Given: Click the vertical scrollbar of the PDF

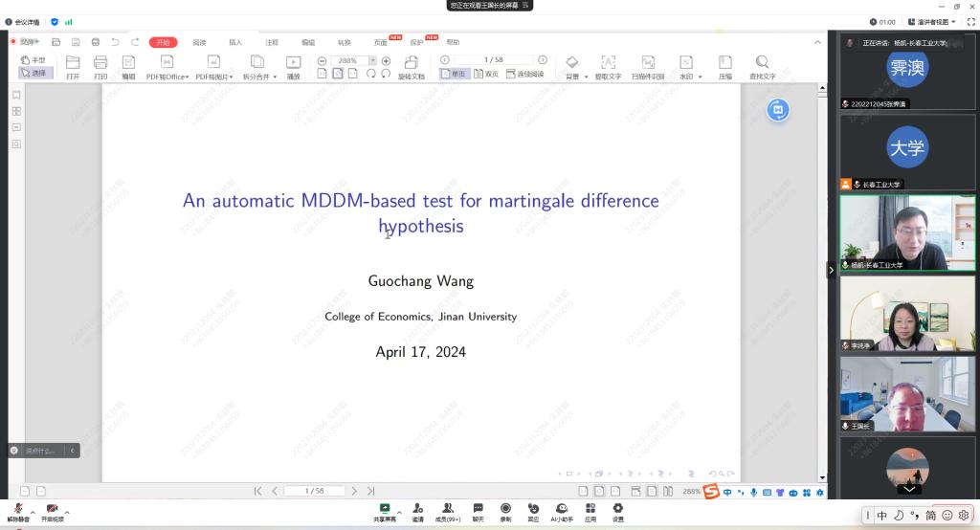Looking at the screenshot, I should click(821, 287).
